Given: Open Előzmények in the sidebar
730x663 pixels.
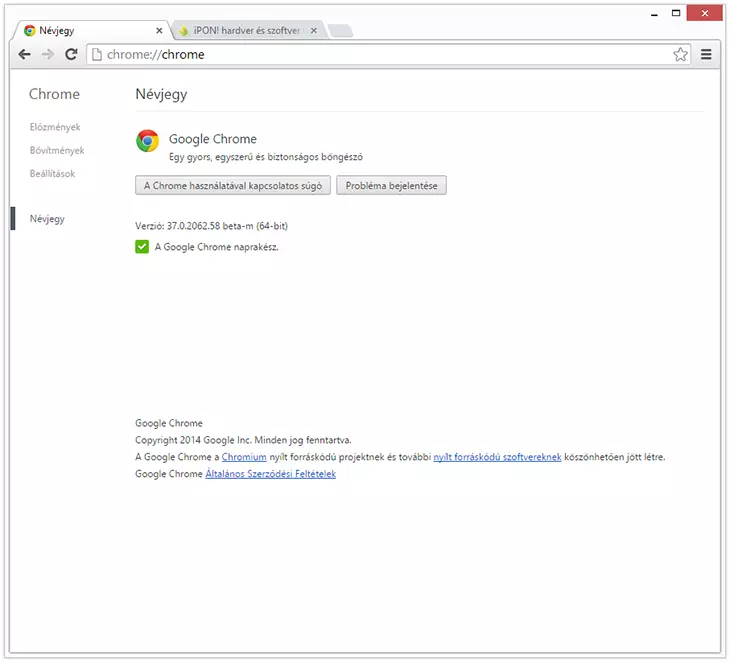Looking at the screenshot, I should (x=55, y=127).
